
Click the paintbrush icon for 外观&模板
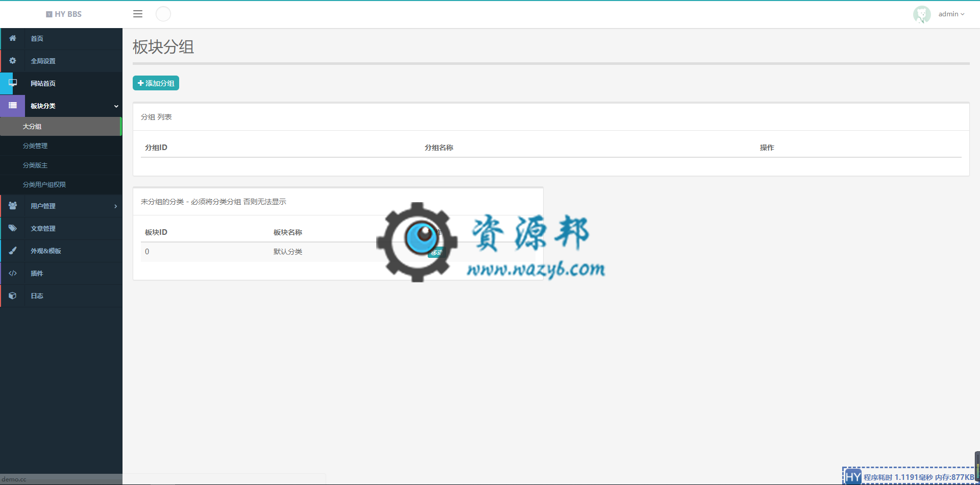[x=13, y=251]
